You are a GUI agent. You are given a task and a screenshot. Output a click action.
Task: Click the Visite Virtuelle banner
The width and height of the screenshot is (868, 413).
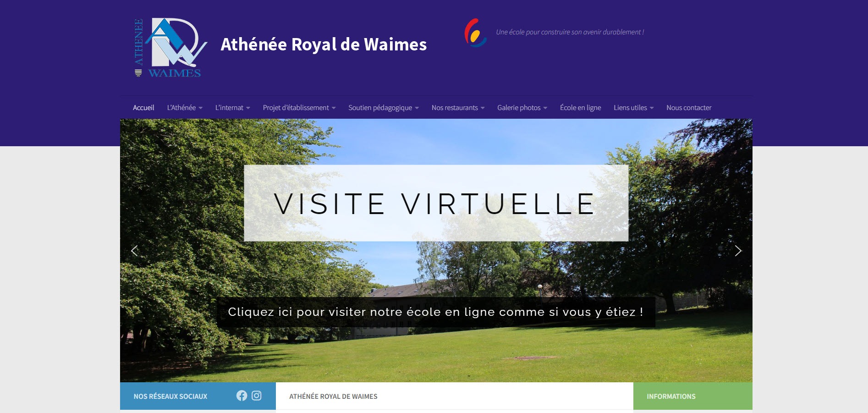point(436,203)
